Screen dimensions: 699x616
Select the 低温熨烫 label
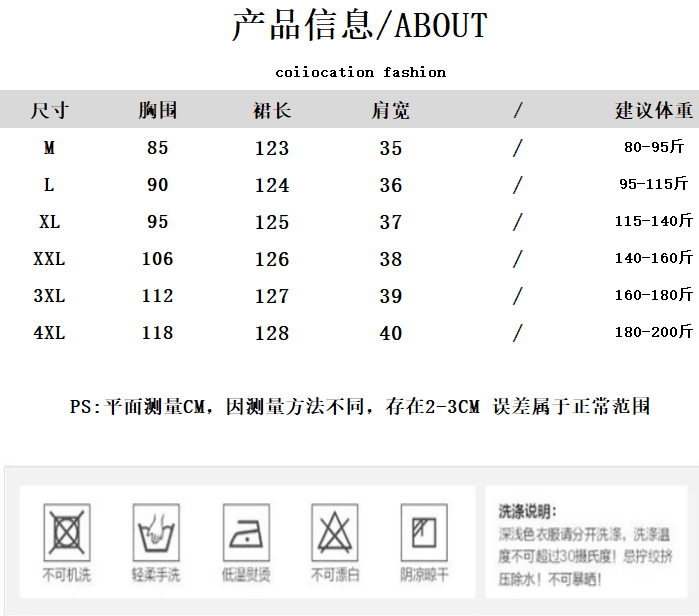click(x=246, y=575)
